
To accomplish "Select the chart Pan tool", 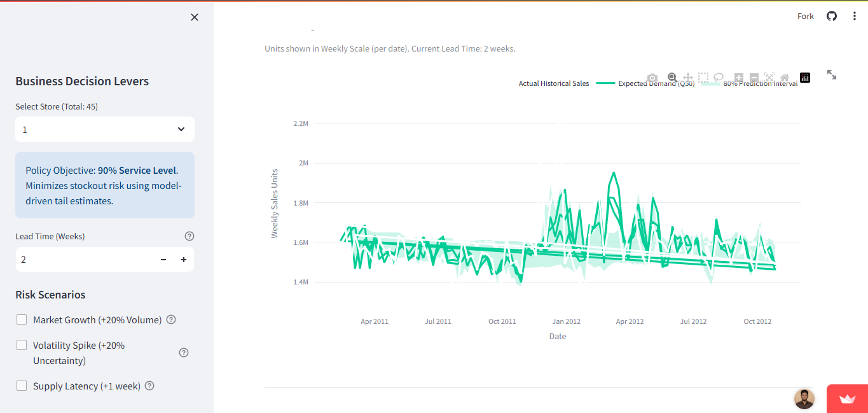I will coord(688,78).
